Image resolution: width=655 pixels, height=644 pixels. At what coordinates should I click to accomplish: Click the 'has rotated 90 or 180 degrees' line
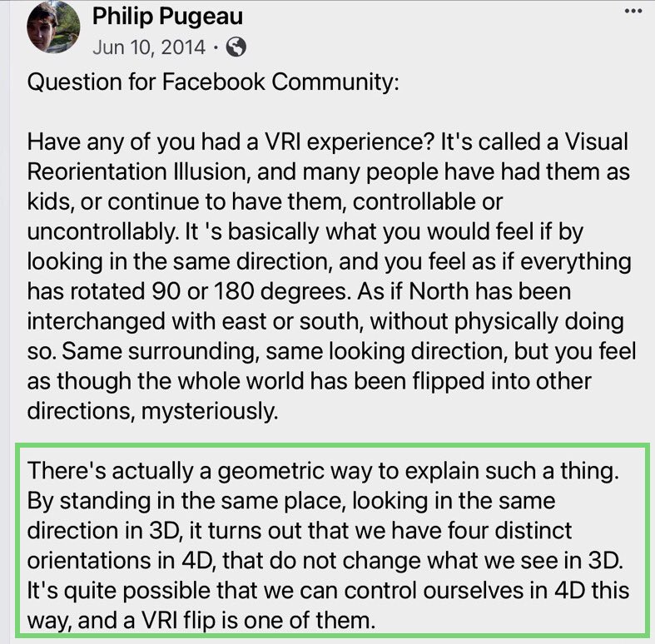(x=299, y=291)
